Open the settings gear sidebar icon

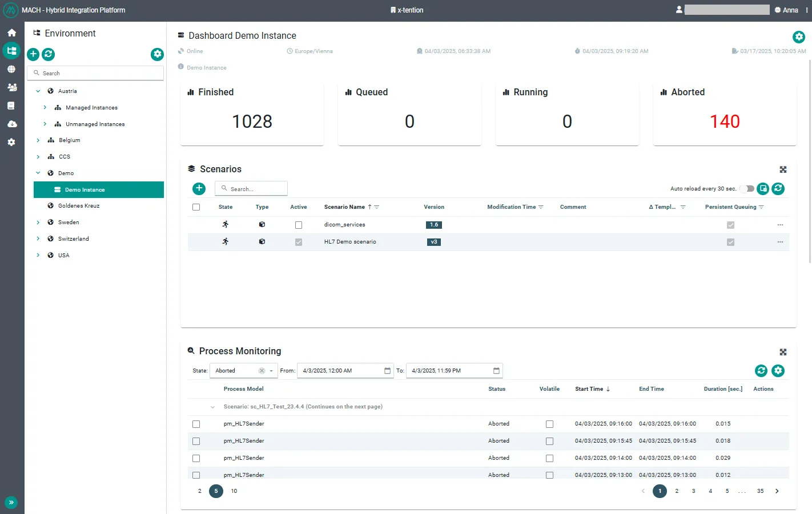pos(11,142)
